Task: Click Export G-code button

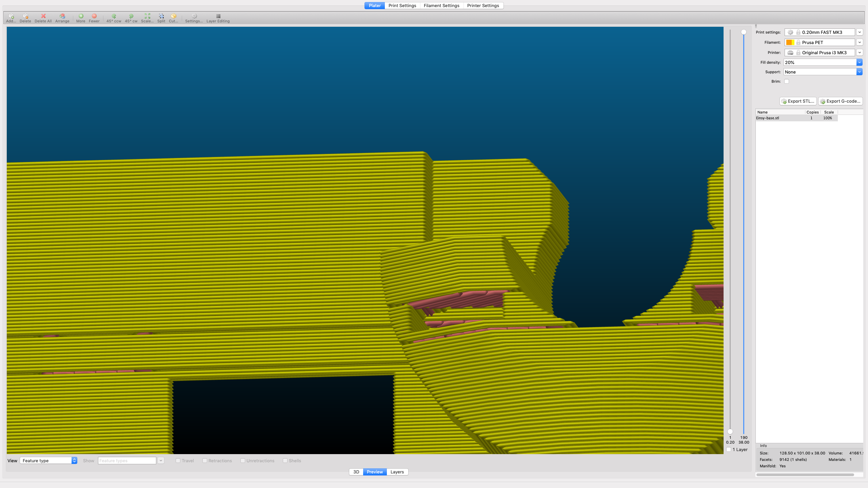Action: tap(840, 101)
